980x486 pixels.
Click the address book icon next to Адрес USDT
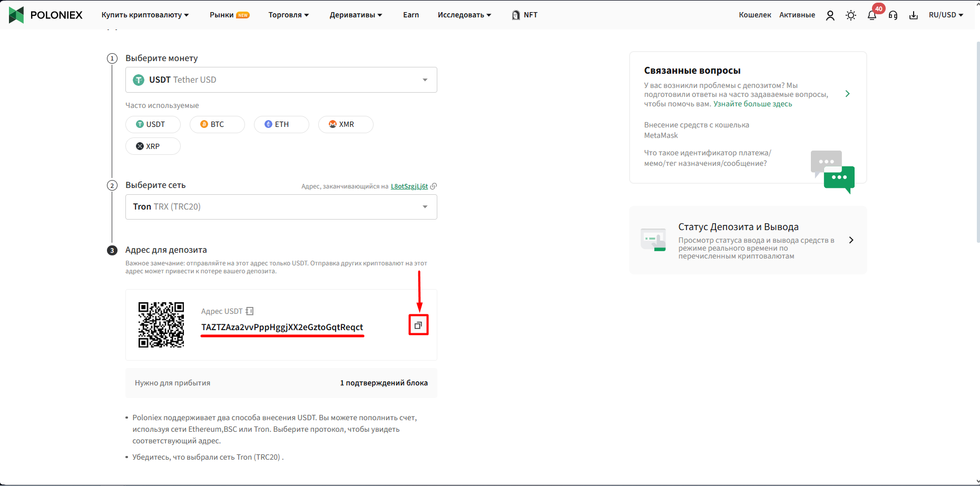[250, 311]
